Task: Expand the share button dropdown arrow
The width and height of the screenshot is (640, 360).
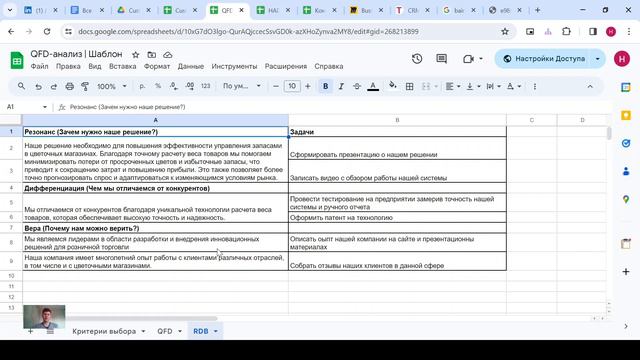Action: coord(598,59)
